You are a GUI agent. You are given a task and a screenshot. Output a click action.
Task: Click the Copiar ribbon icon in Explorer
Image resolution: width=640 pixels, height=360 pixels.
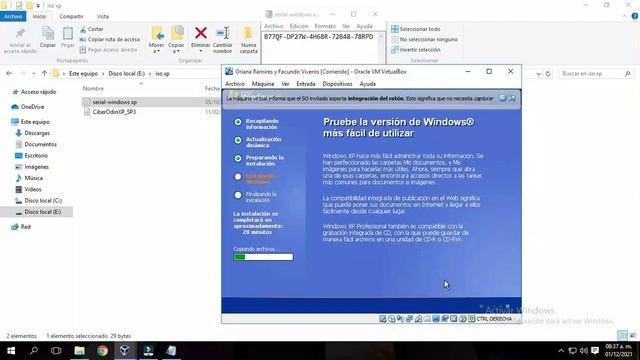click(48, 37)
